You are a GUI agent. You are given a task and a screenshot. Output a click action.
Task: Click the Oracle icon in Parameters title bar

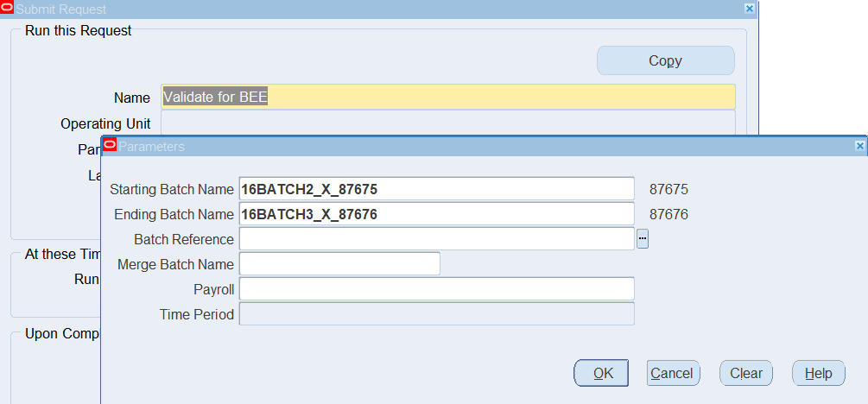[x=110, y=146]
